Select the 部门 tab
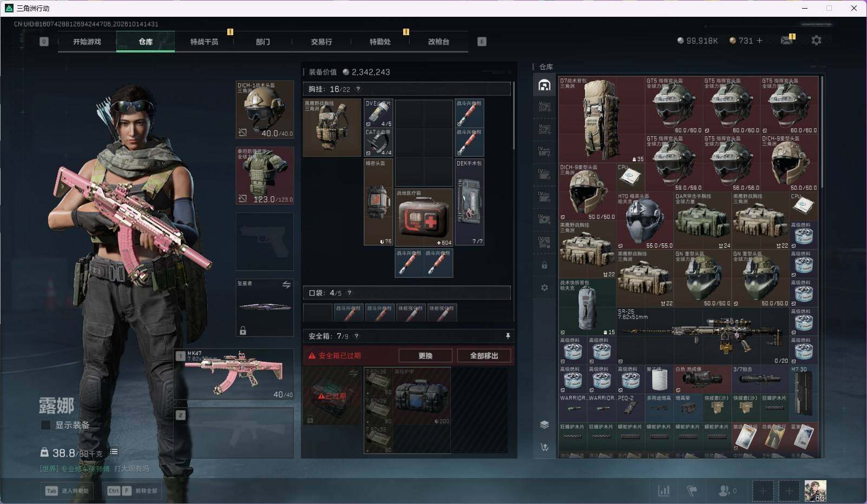The width and height of the screenshot is (867, 504). tap(262, 42)
